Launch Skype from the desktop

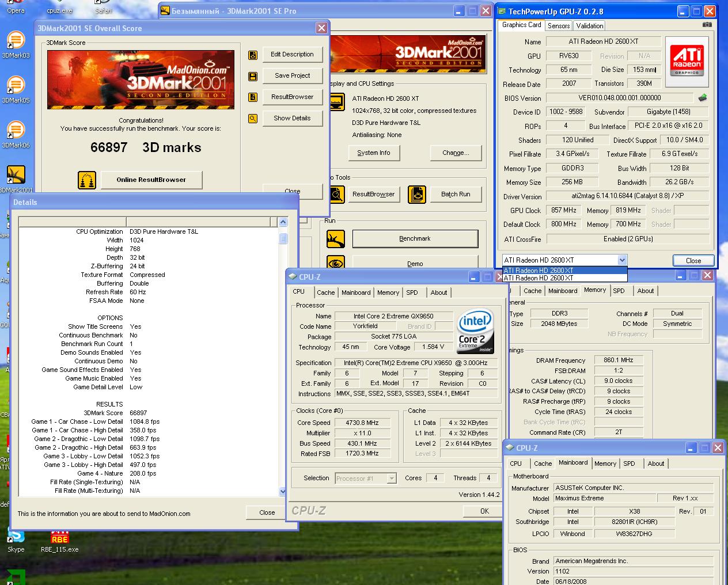click(16, 540)
